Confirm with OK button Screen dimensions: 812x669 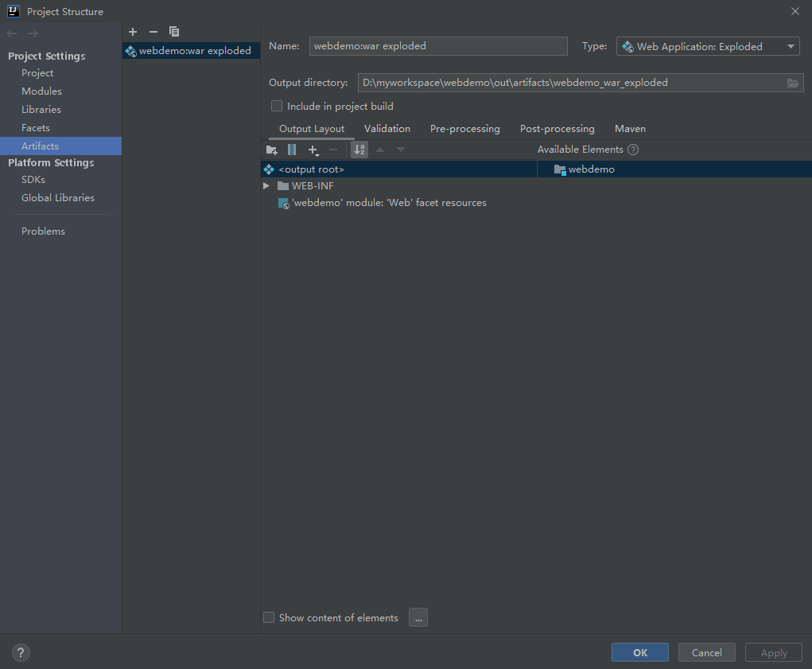click(640, 652)
